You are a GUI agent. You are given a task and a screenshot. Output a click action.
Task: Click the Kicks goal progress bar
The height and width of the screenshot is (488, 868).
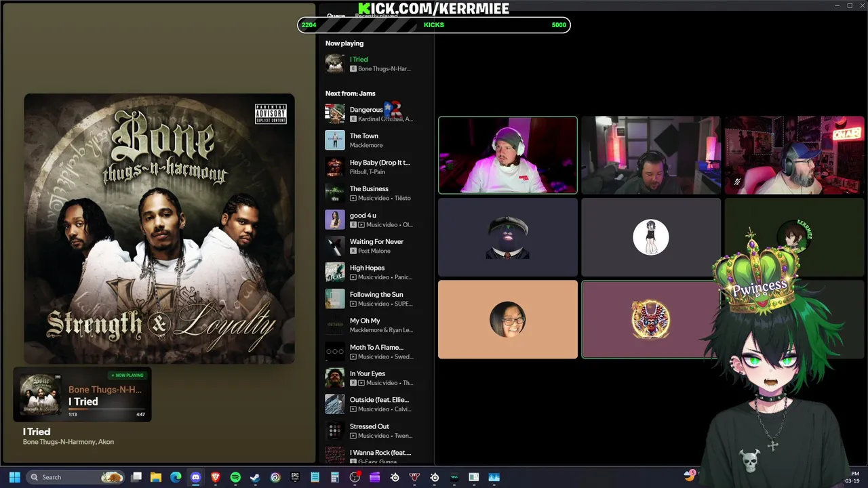(x=434, y=25)
